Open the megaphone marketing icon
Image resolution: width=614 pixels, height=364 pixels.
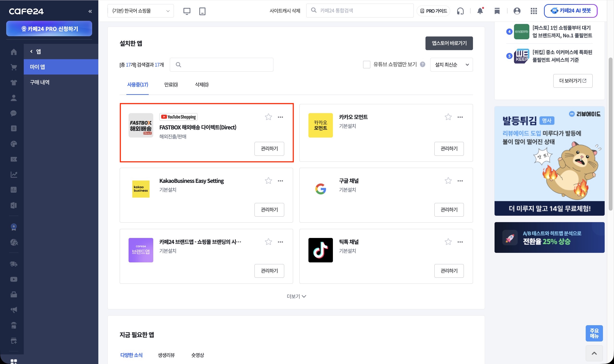point(14,310)
